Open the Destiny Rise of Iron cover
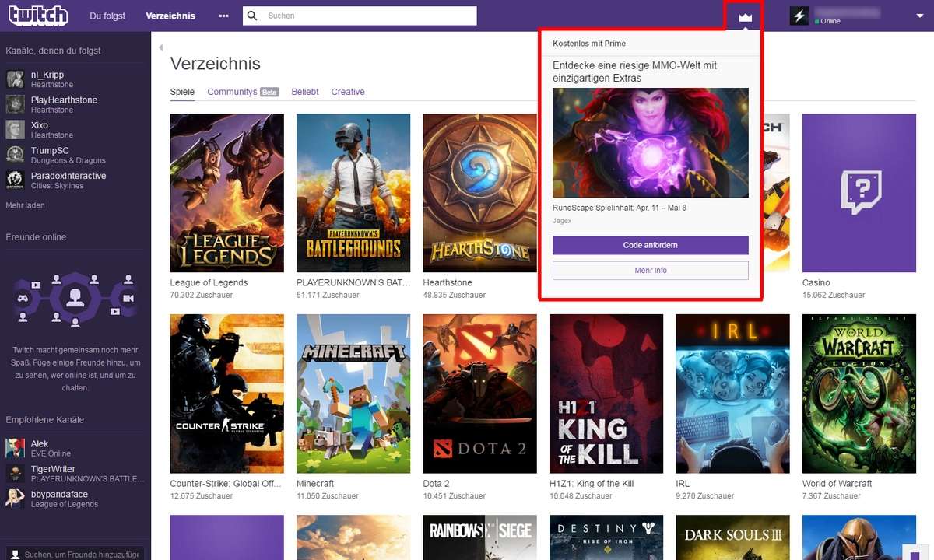The width and height of the screenshot is (934, 560). click(606, 537)
